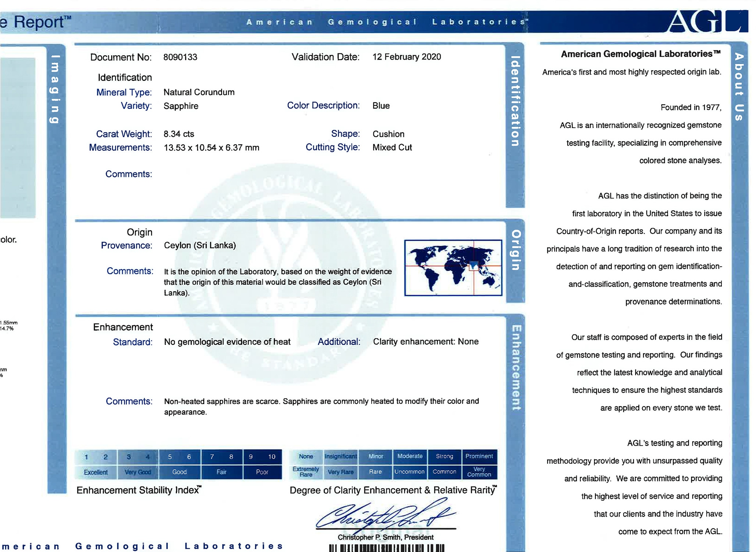Click the 12 February 2020 validation date
The height and width of the screenshot is (552, 756).
coord(407,57)
